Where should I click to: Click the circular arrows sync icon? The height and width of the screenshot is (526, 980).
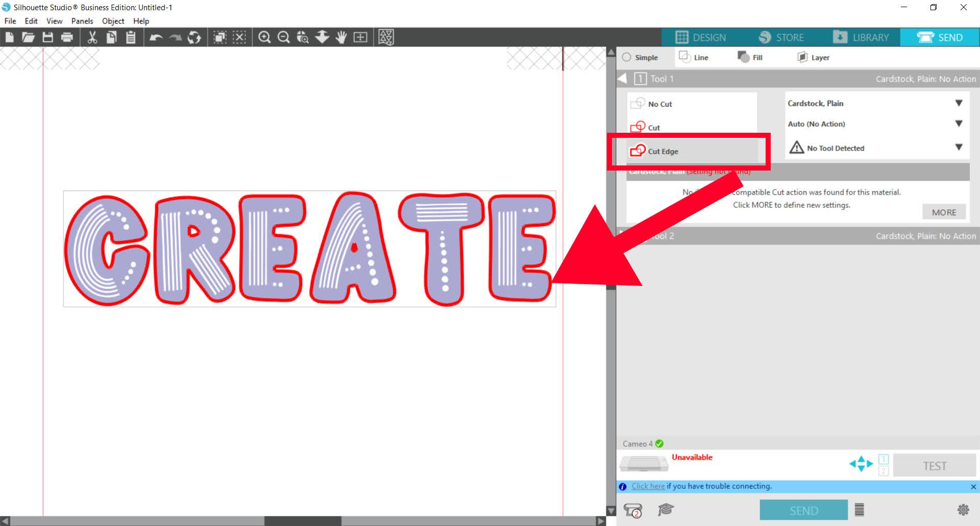(194, 37)
